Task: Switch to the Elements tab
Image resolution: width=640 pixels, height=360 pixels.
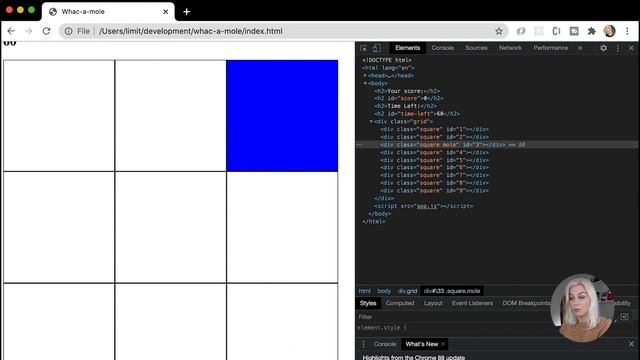Action: (x=407, y=48)
